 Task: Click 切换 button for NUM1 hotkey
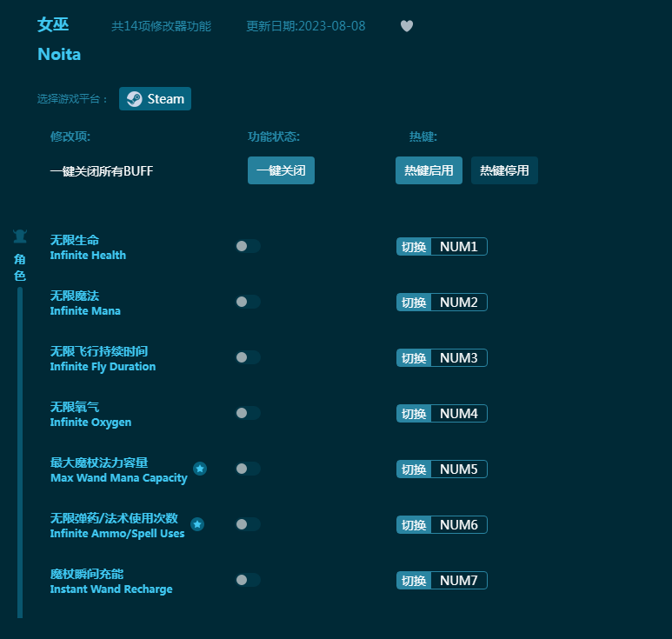click(414, 247)
